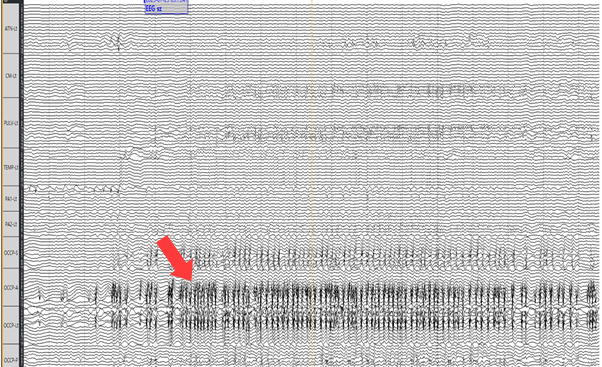Click the orange left border edge of the panel
Viewport: 602px width, 367px height.
pos(2,184)
